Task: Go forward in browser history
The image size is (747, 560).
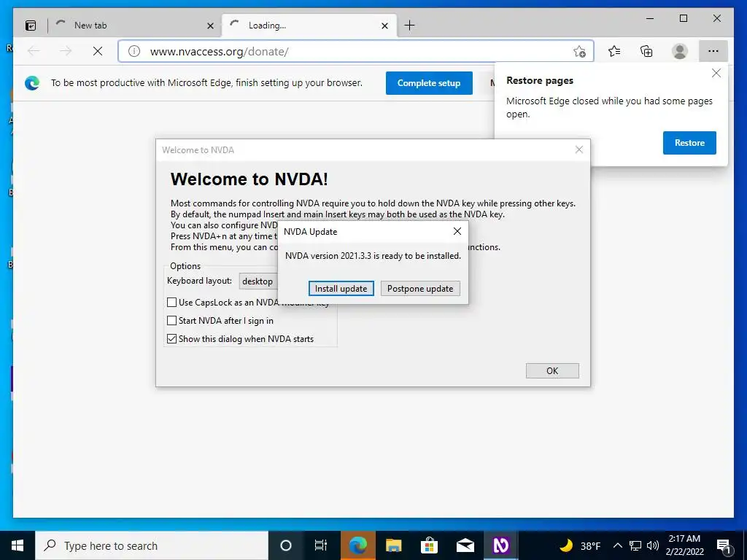Action: click(65, 51)
